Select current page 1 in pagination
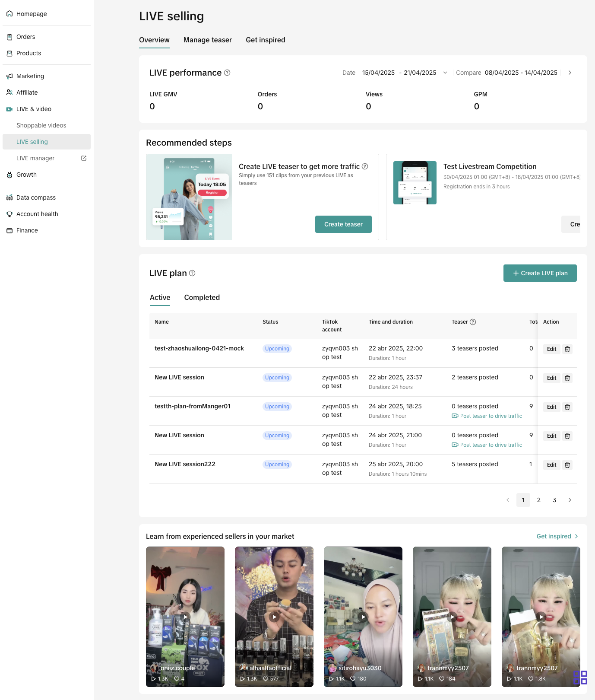 523,500
